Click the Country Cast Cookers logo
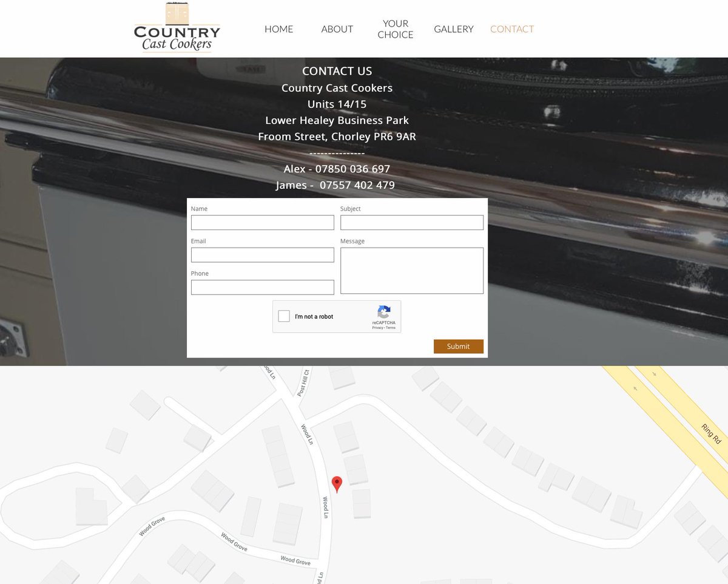 point(177,28)
